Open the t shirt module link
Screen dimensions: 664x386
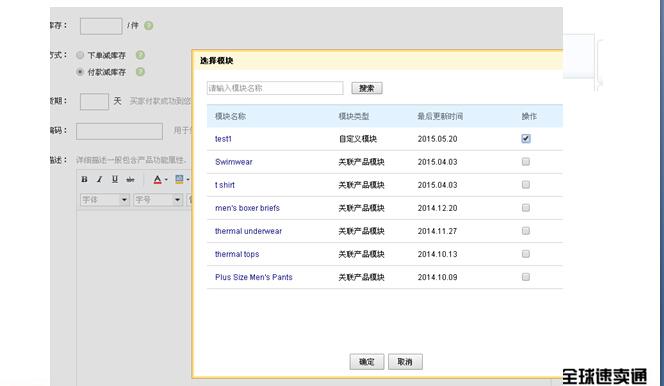(x=224, y=185)
